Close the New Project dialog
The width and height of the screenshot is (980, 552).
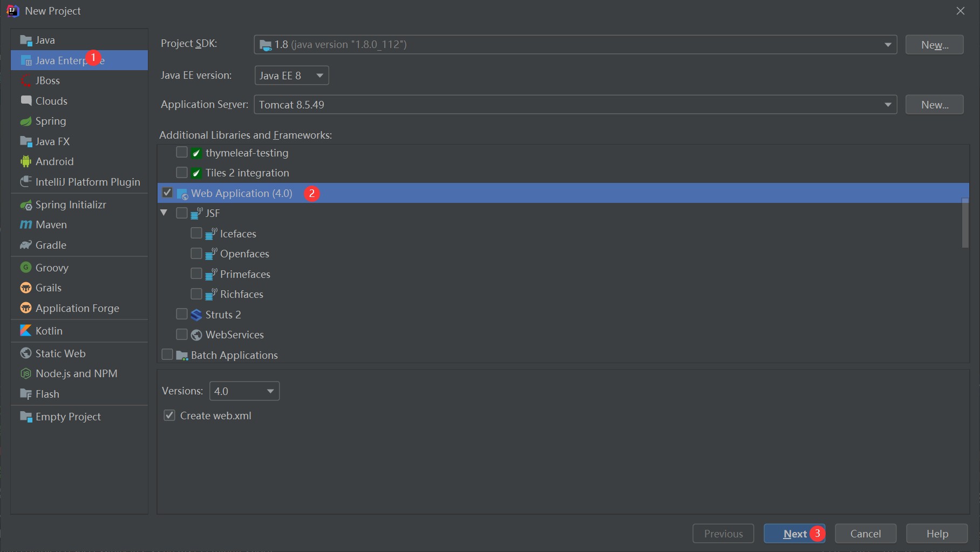pyautogui.click(x=961, y=11)
